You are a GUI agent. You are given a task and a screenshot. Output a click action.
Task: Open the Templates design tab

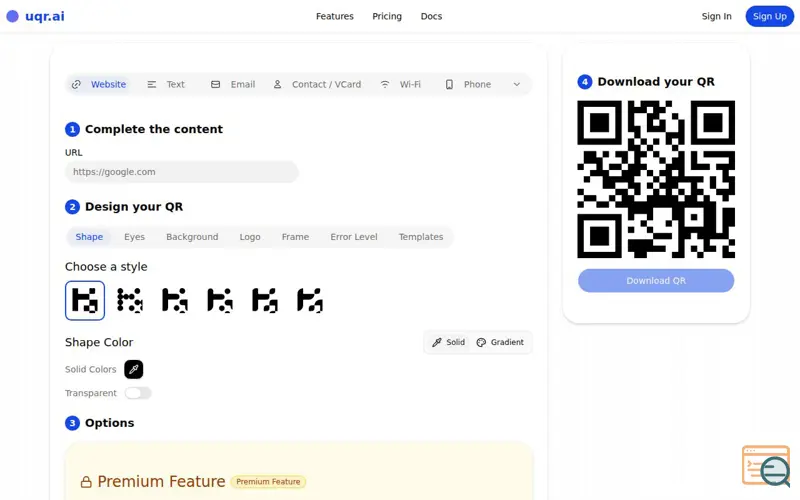(x=420, y=237)
